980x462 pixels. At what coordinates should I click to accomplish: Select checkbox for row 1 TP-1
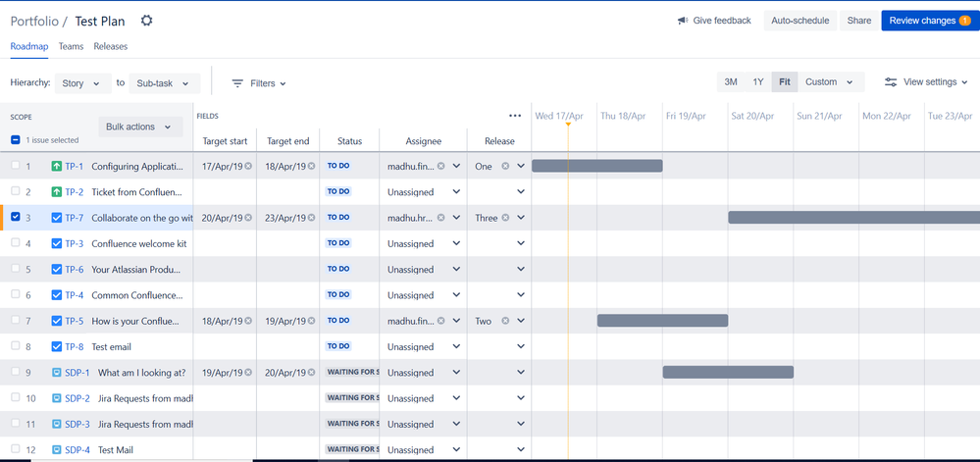pyautogui.click(x=16, y=166)
